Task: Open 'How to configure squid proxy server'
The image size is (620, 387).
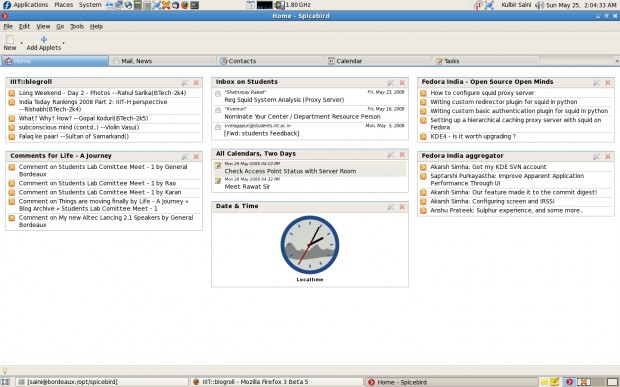Action: pyautogui.click(x=482, y=93)
